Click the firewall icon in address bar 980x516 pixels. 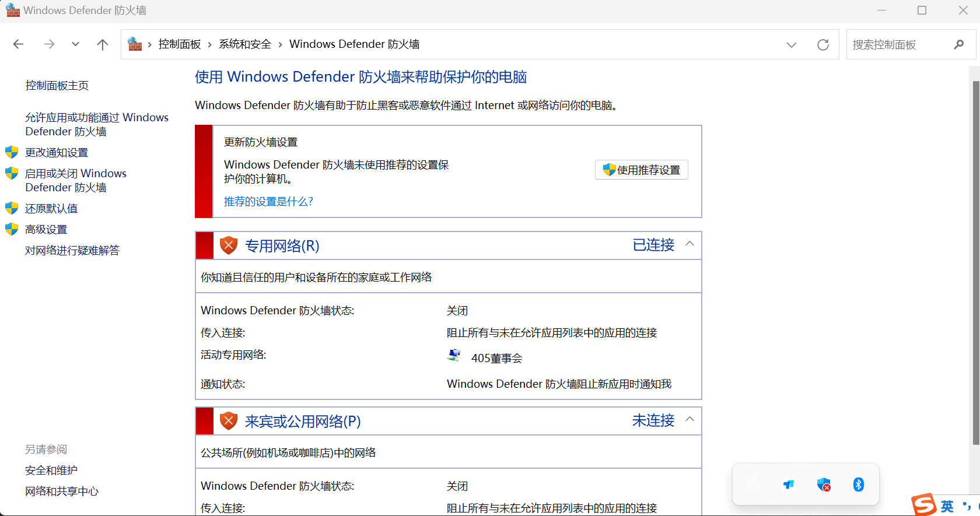coord(135,44)
